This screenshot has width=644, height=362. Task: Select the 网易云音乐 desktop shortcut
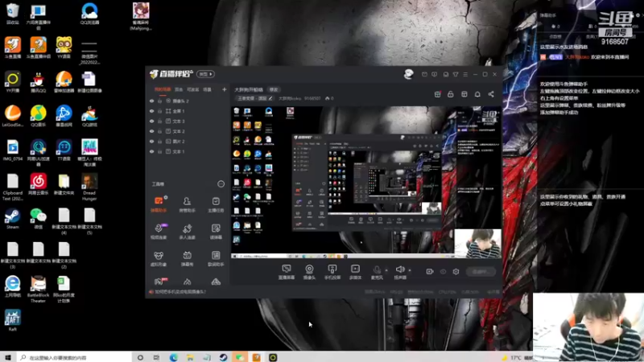click(x=38, y=185)
